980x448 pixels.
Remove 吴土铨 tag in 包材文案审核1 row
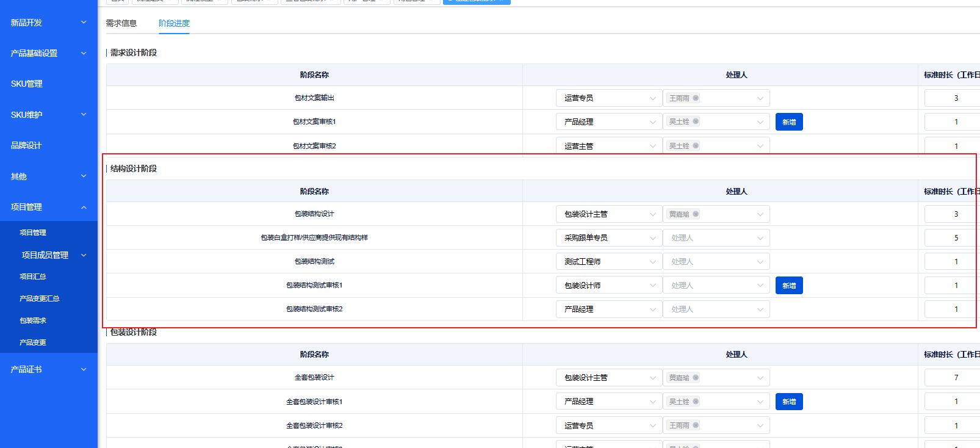click(x=696, y=121)
